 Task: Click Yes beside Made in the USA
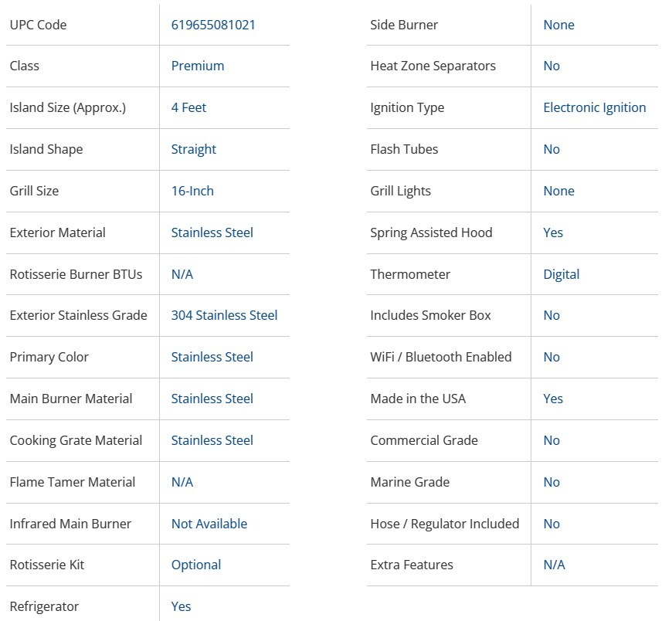click(553, 399)
